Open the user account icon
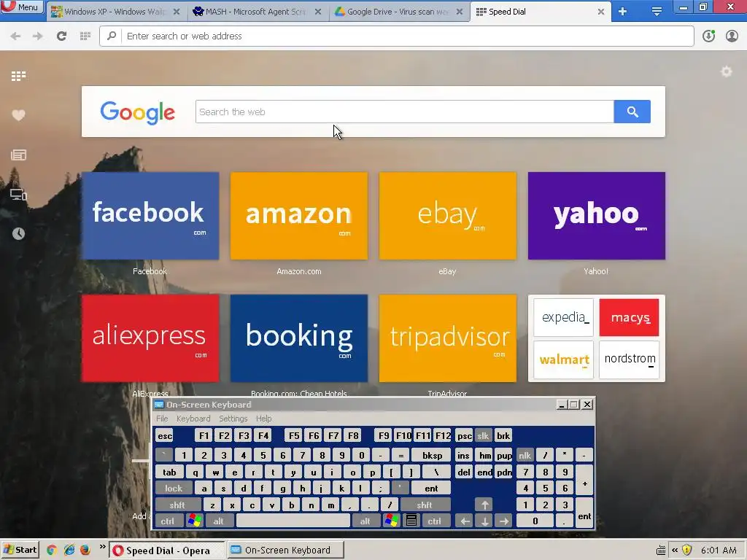747x560 pixels. pos(732,36)
